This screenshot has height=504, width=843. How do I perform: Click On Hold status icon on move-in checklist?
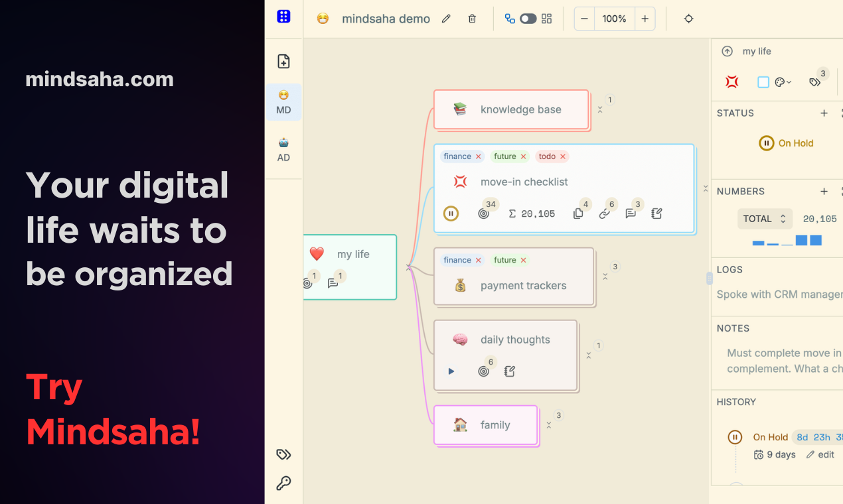tap(451, 214)
